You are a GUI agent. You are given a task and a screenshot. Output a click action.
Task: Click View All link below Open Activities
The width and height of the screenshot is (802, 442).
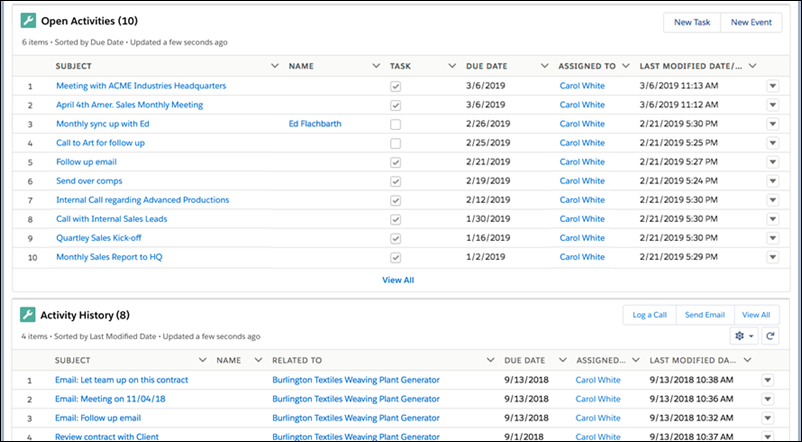point(398,280)
